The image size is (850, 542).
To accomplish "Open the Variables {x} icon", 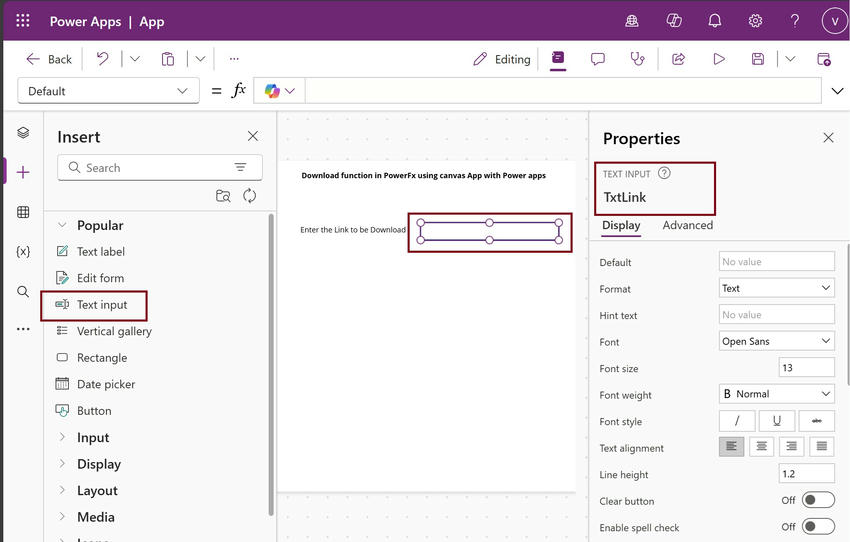I will click(x=23, y=251).
